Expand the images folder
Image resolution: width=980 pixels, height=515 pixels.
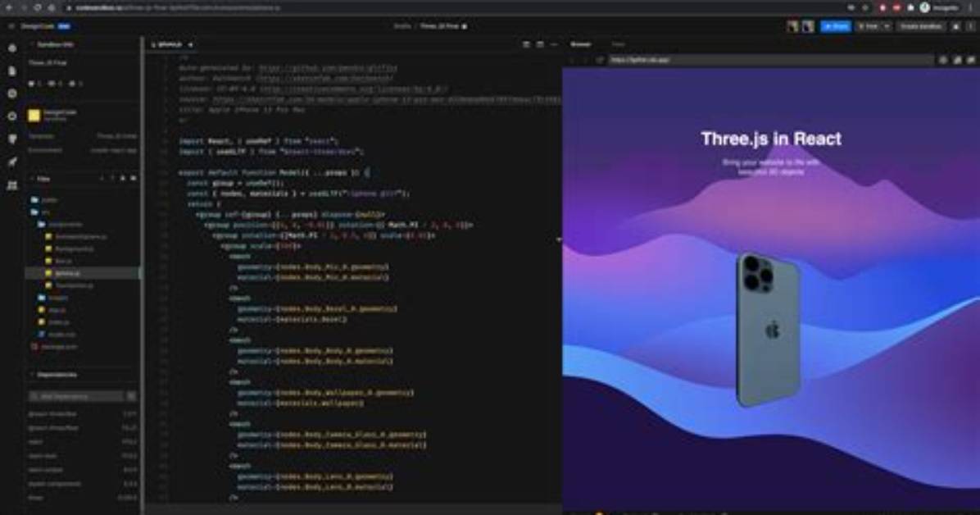[x=54, y=298]
